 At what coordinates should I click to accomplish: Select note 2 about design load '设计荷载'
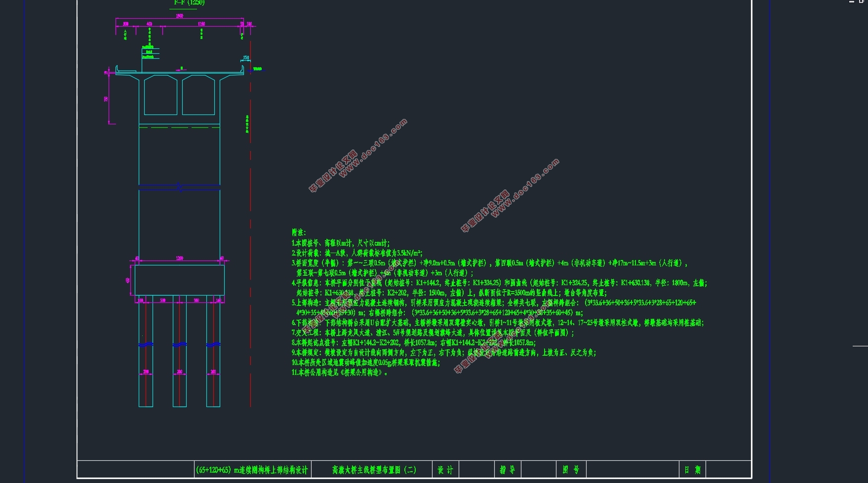coord(357,253)
